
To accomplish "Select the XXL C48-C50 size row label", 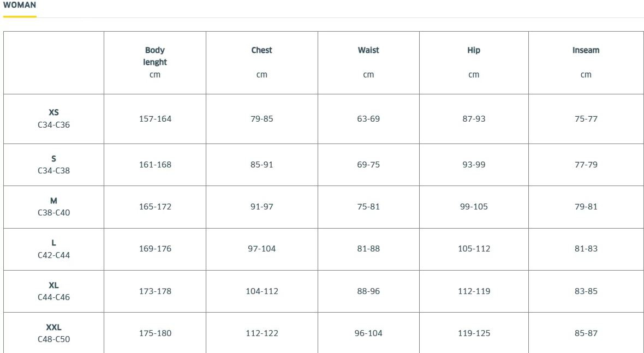I will 54,333.
